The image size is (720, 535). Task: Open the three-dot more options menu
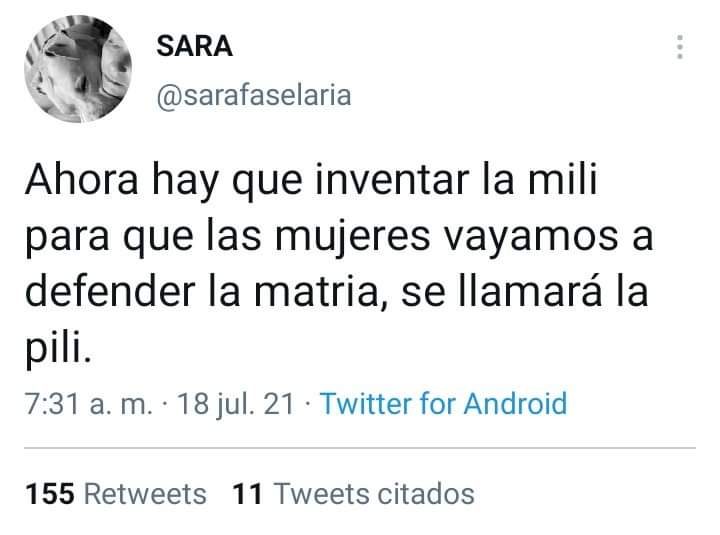680,47
